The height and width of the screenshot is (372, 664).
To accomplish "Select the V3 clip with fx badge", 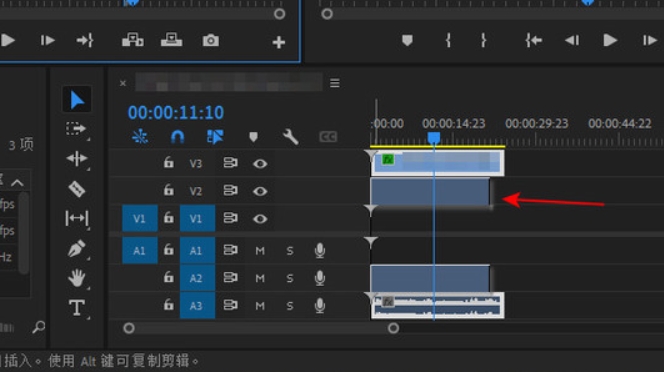I will coord(437,163).
